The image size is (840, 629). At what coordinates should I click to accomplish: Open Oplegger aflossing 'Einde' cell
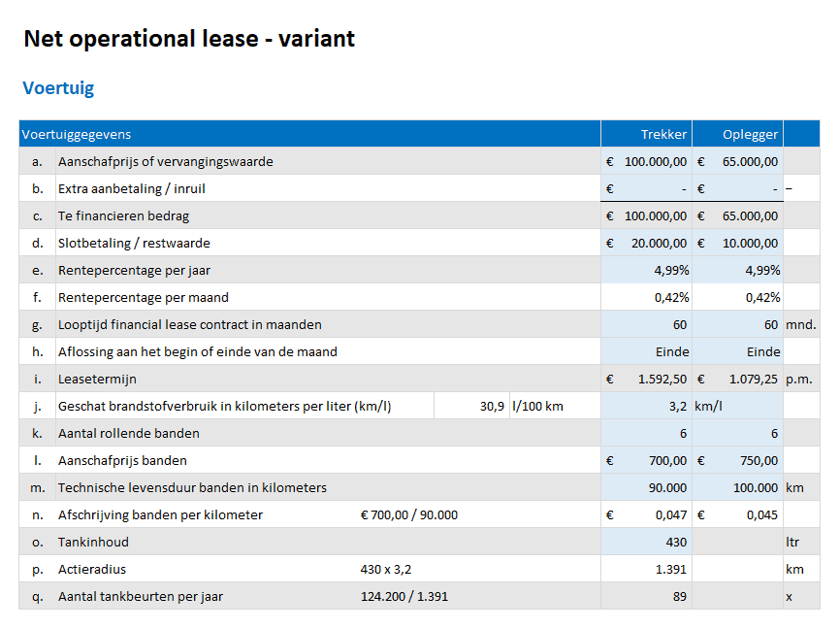coord(737,351)
